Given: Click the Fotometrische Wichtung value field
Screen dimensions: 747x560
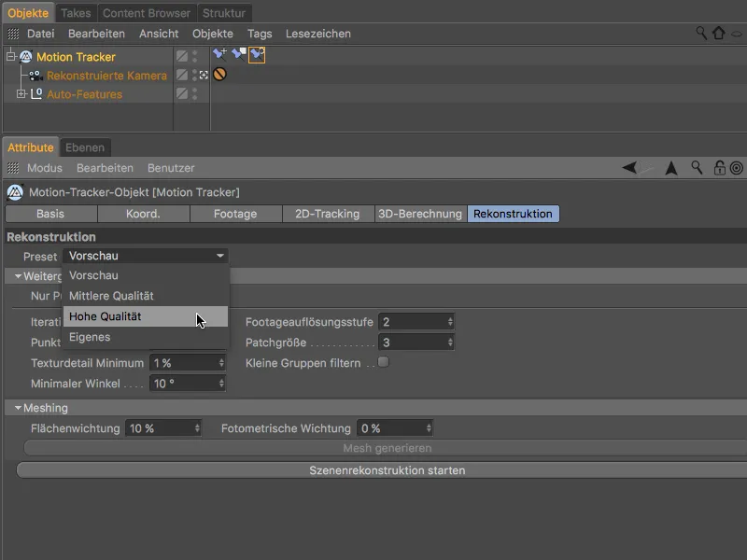Looking at the screenshot, I should (394, 428).
